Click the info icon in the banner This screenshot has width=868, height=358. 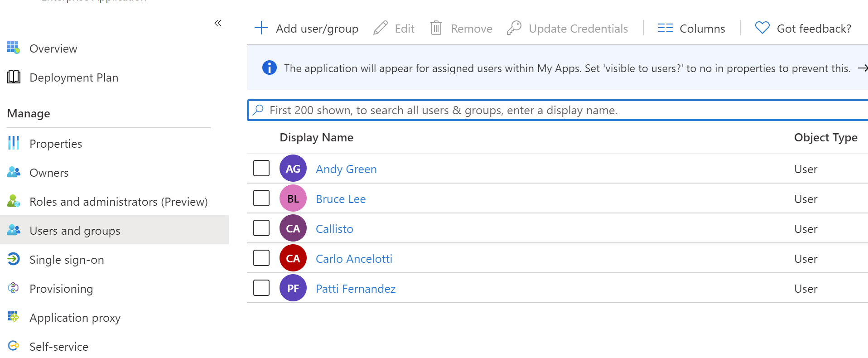269,68
